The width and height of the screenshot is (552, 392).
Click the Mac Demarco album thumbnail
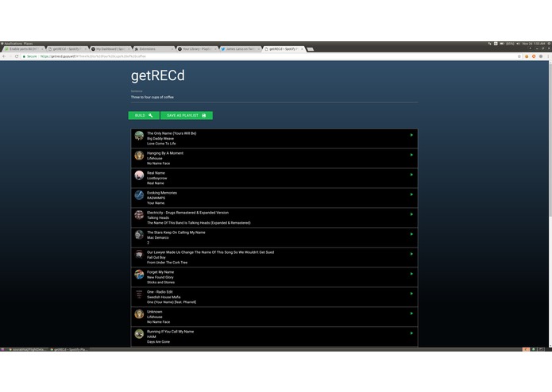[139, 235]
